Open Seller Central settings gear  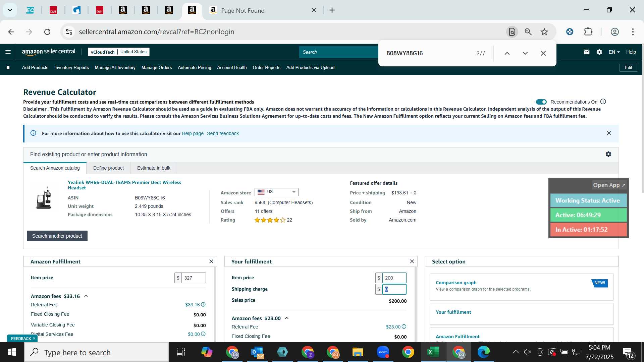[599, 52]
